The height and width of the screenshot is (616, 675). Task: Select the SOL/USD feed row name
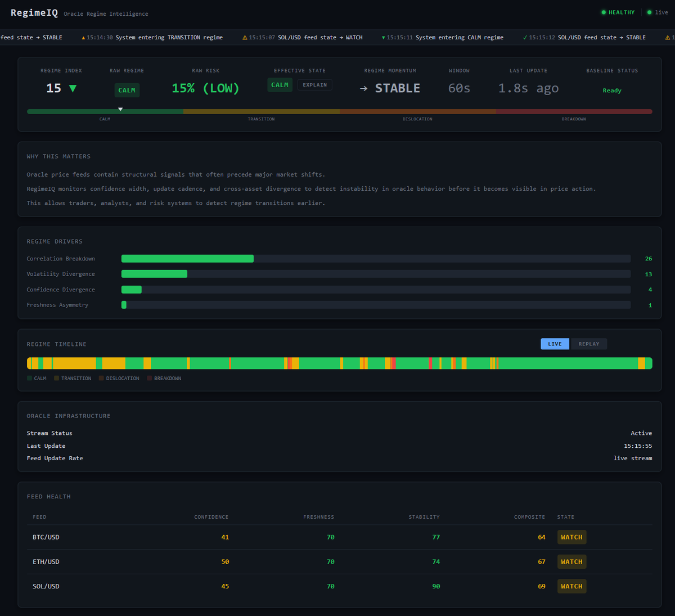tap(46, 586)
